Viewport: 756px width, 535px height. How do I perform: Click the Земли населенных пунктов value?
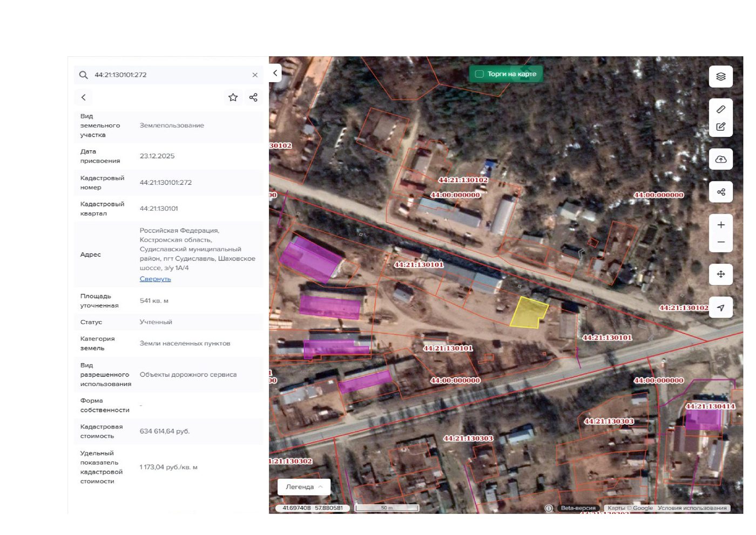point(185,344)
